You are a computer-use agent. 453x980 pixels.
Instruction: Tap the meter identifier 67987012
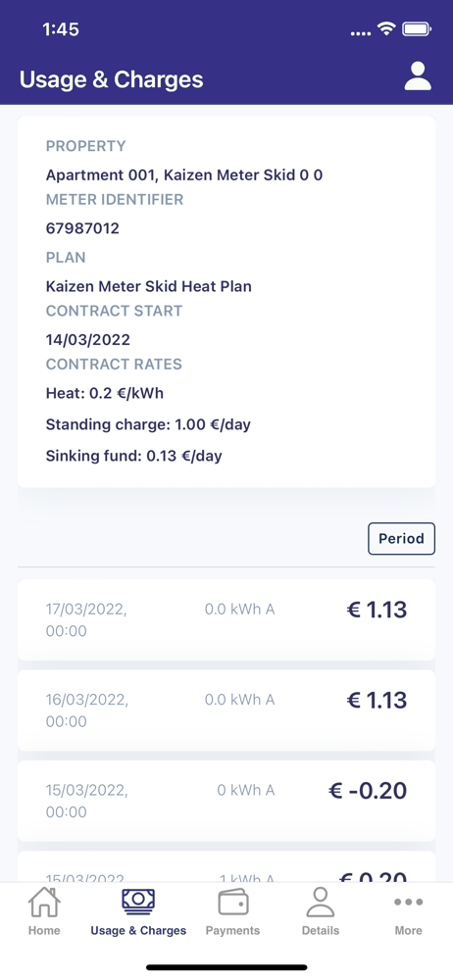(82, 228)
